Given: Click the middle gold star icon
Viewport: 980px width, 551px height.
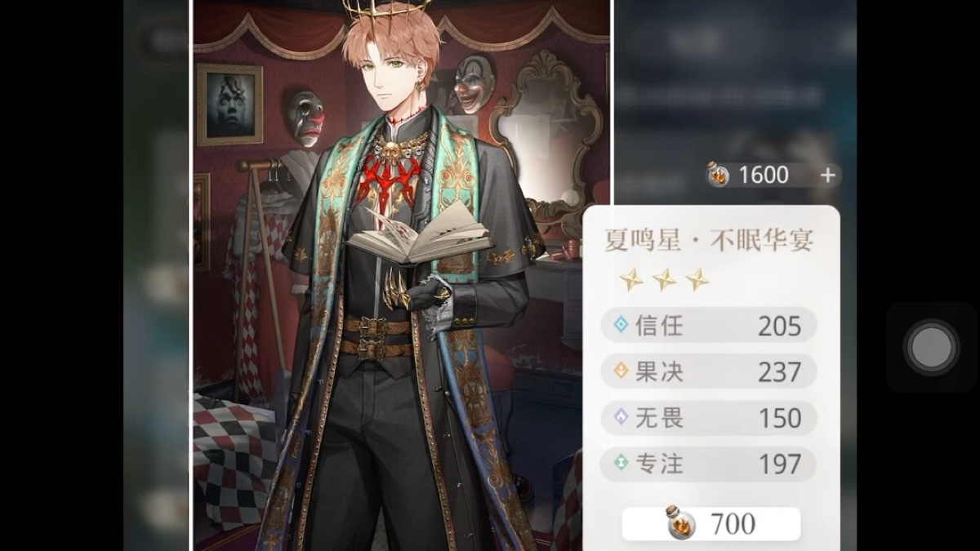Looking at the screenshot, I should click(665, 280).
